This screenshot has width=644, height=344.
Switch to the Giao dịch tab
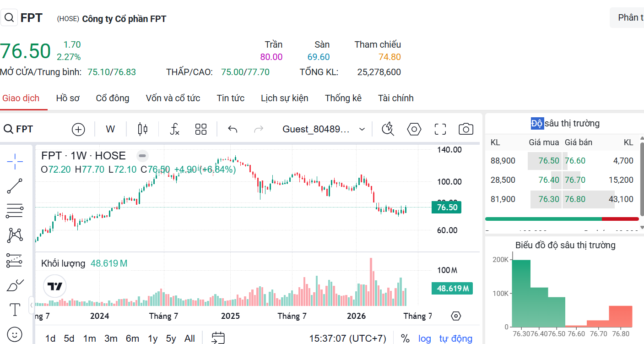point(21,98)
